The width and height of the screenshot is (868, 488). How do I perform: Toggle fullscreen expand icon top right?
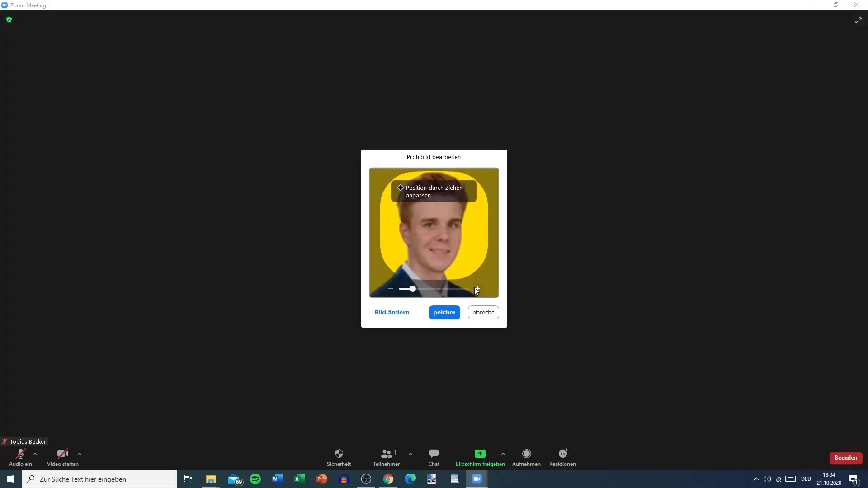click(x=858, y=20)
